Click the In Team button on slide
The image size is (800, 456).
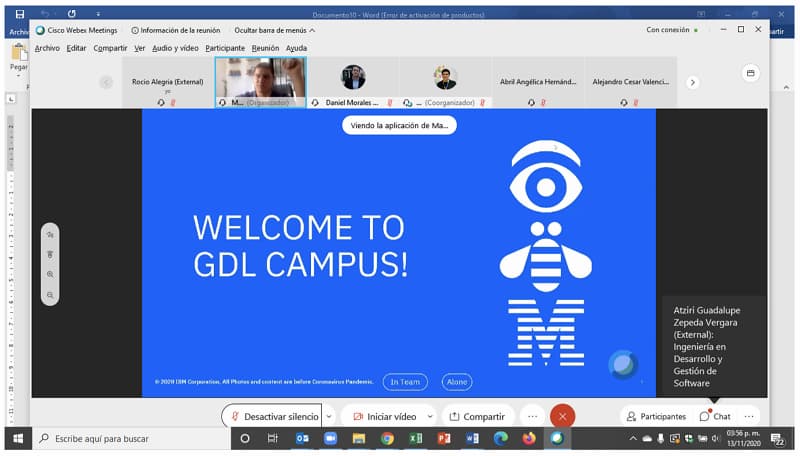point(405,382)
